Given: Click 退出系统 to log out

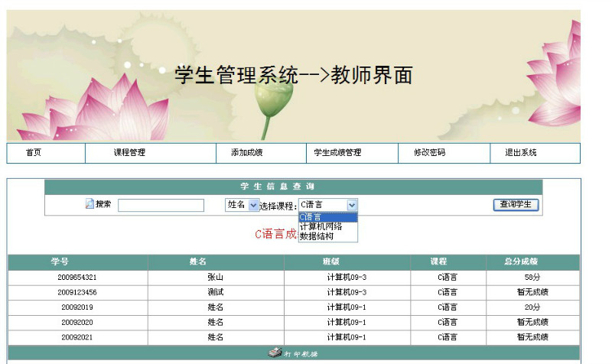Looking at the screenshot, I should point(521,152).
